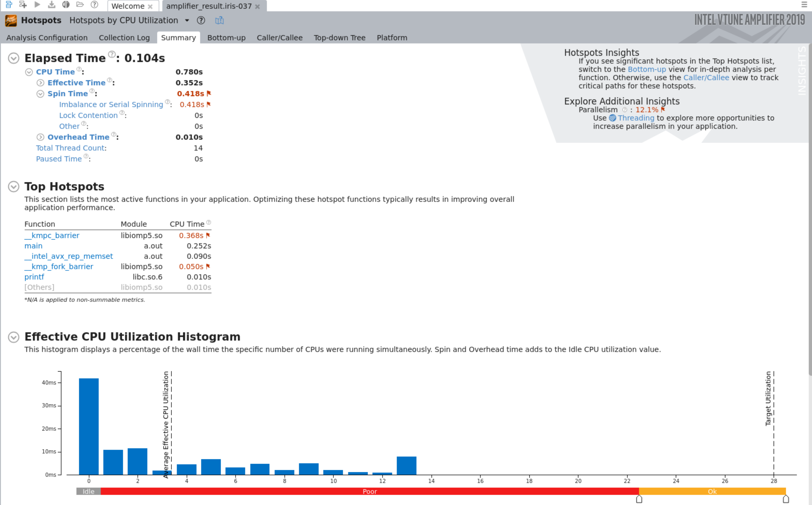Collapse the Top Hotspots section

click(13, 186)
